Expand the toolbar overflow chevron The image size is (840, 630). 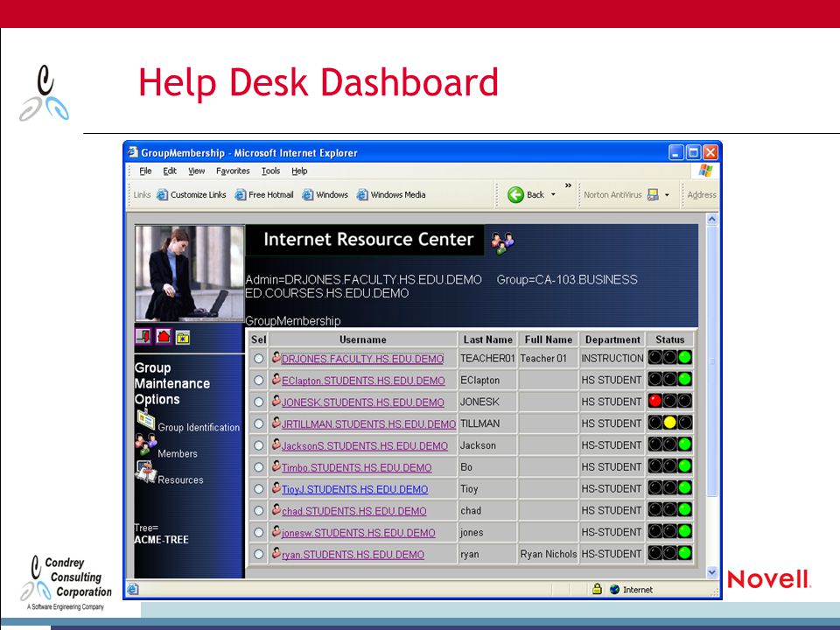[568, 185]
